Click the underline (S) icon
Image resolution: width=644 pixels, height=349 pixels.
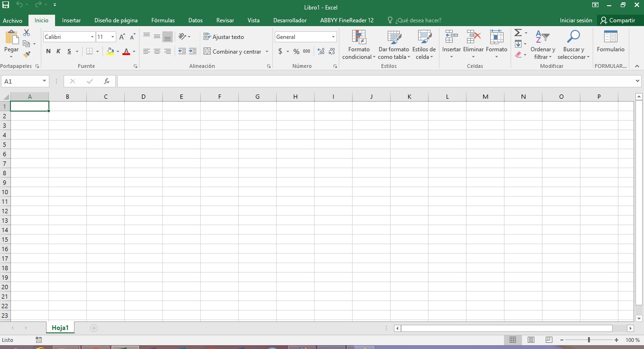click(x=68, y=51)
